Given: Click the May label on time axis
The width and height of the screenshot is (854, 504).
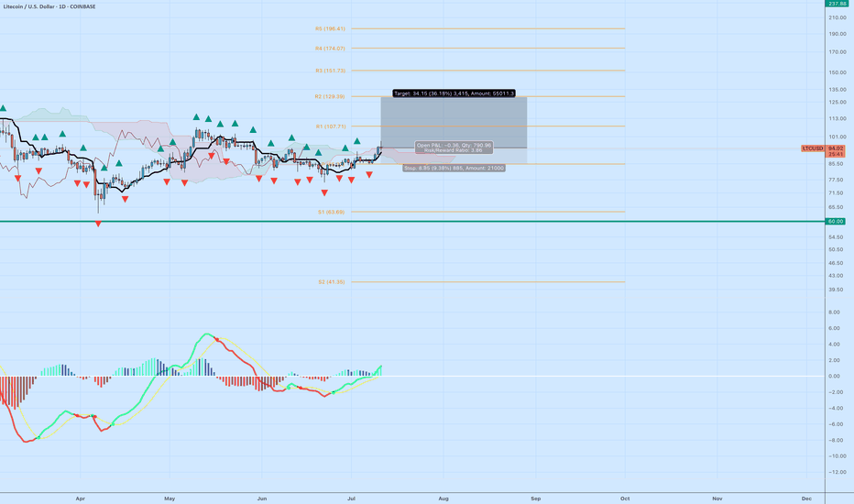Looking at the screenshot, I should coord(170,499).
